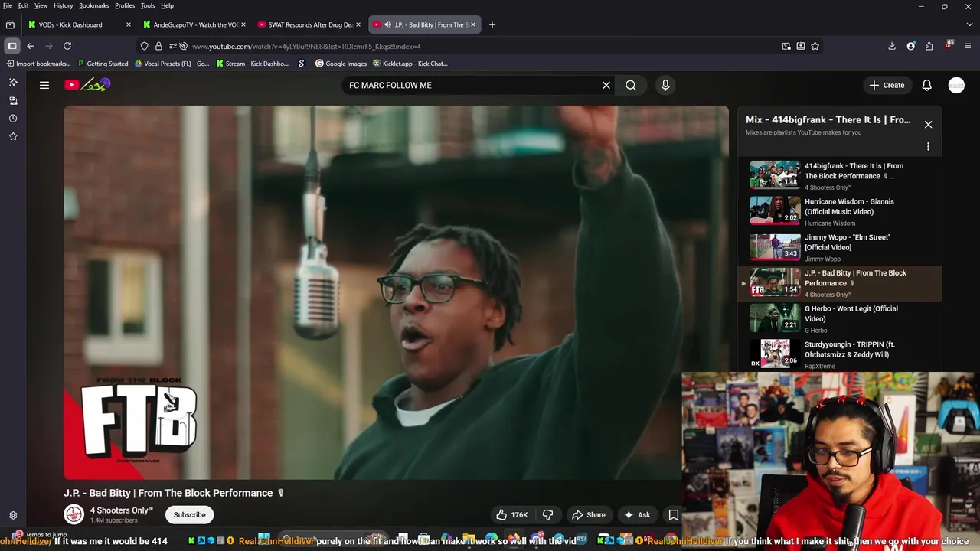This screenshot has height=551, width=980.
Task: Click the YouTube URL address bar
Action: (482, 46)
